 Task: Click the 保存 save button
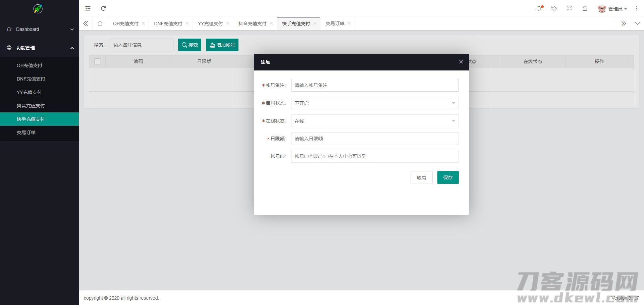pos(448,177)
